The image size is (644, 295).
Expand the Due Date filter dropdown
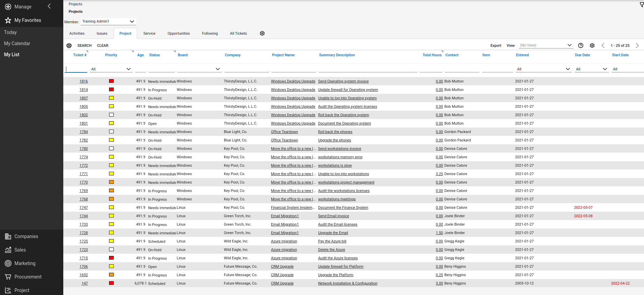tap(605, 69)
